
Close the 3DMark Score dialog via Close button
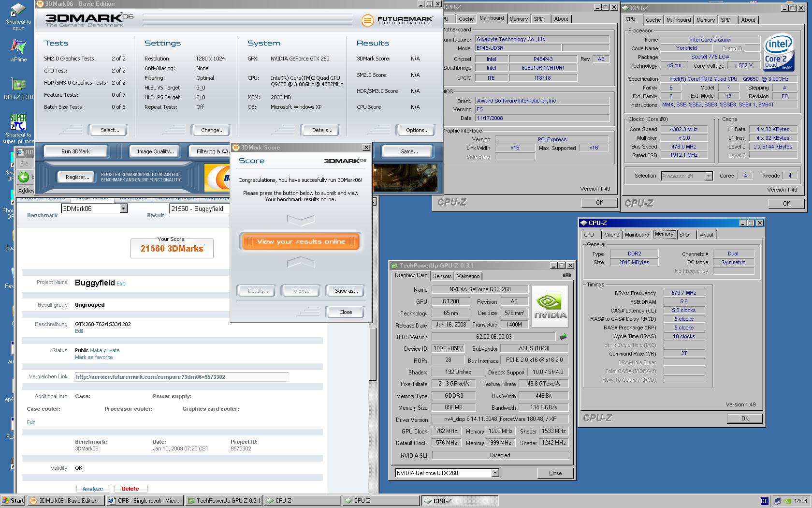click(346, 312)
